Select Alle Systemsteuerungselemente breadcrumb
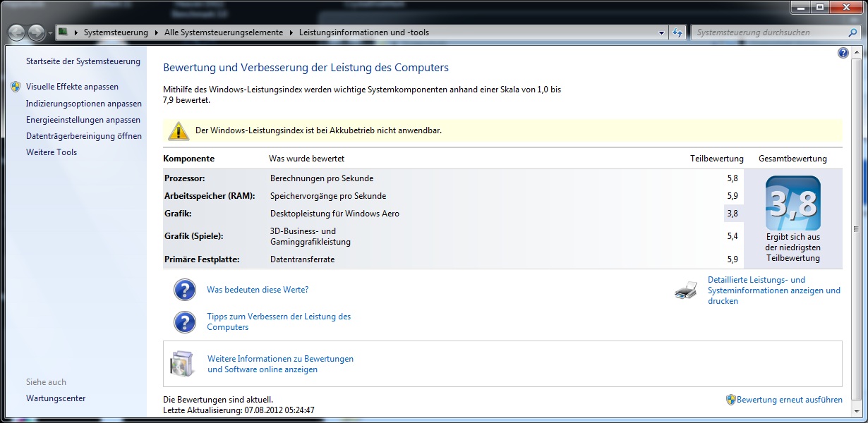This screenshot has height=423, width=868. coord(224,32)
